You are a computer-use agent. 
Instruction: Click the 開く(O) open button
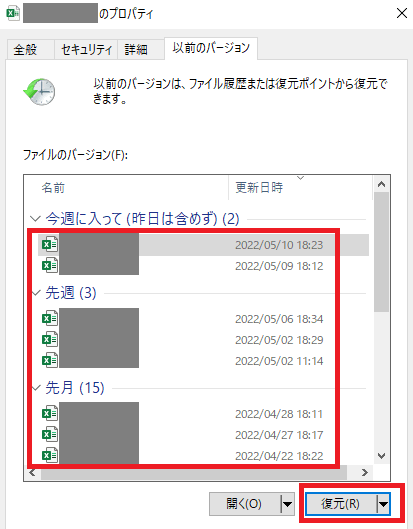(245, 504)
